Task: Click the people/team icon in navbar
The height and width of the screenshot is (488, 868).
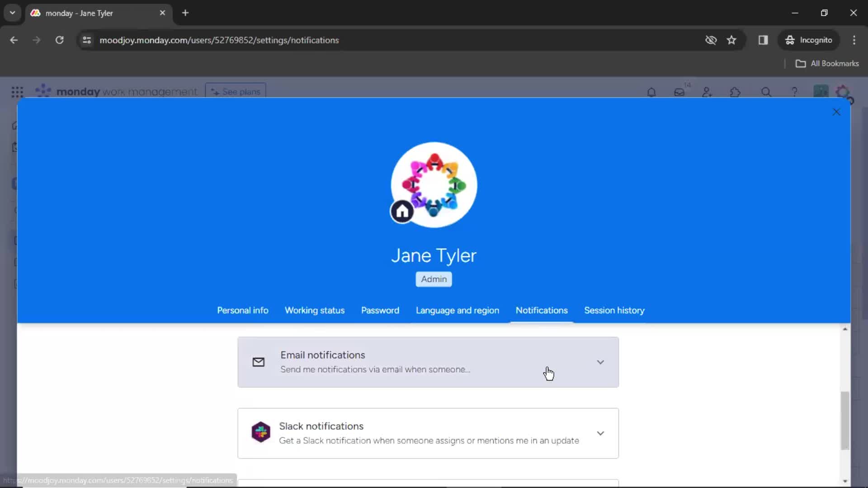Action: click(x=707, y=92)
